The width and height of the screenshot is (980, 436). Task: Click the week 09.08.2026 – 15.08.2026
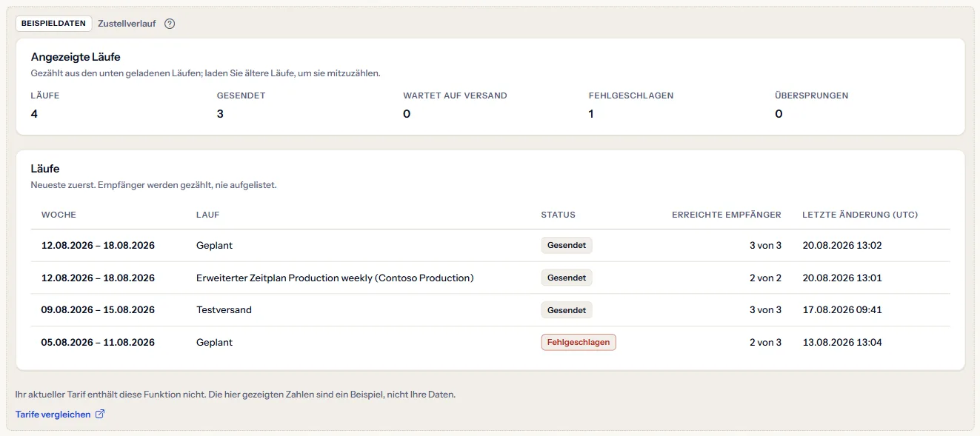point(98,310)
